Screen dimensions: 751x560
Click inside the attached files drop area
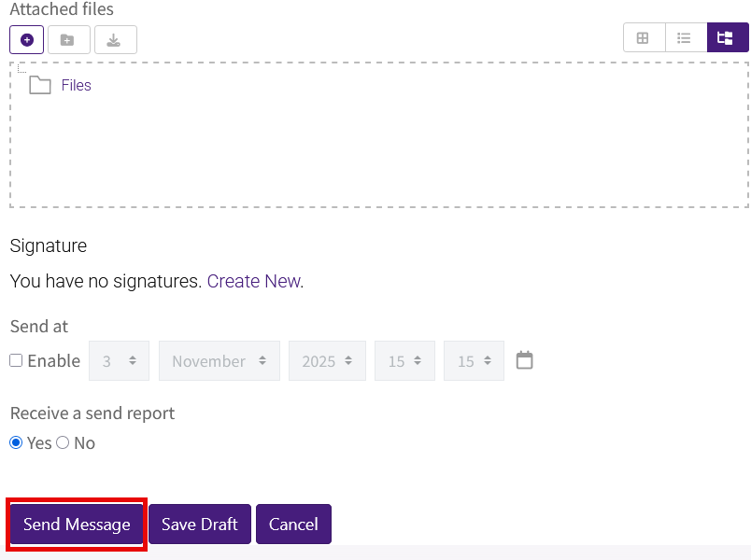[374, 149]
